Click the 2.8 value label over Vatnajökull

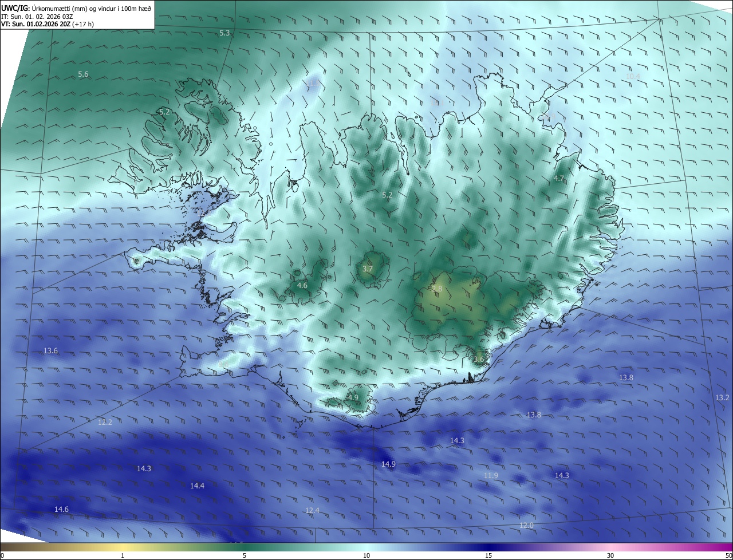click(437, 289)
